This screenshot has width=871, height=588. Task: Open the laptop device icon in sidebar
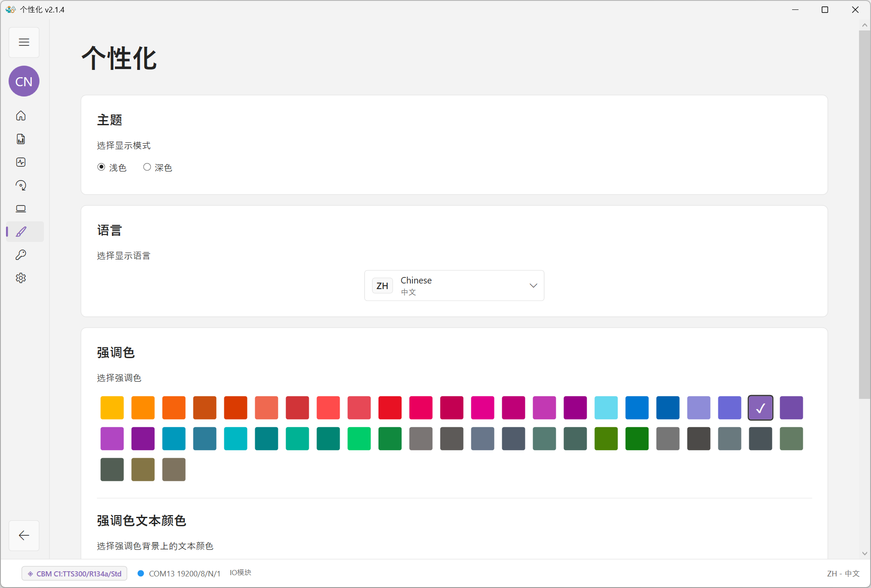click(21, 208)
